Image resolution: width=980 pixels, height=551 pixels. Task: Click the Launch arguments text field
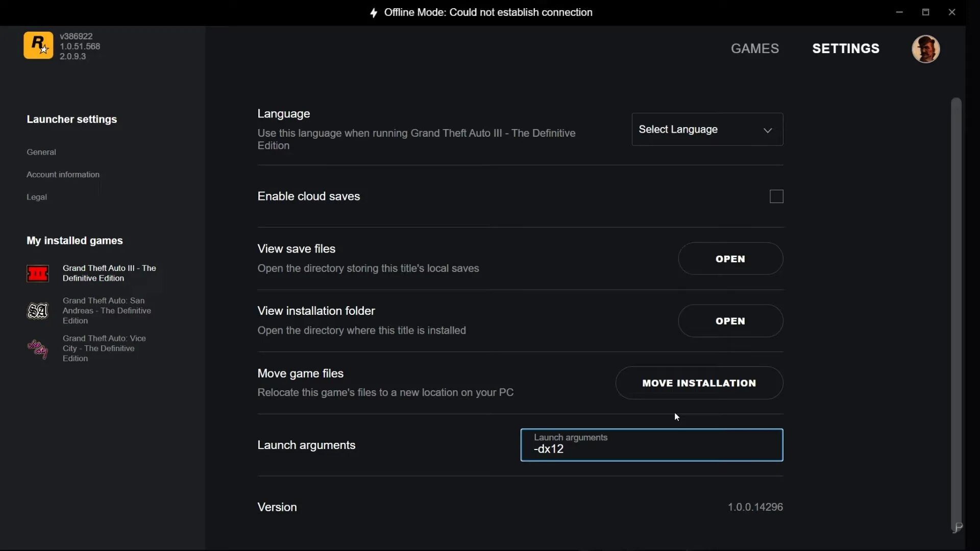(651, 445)
